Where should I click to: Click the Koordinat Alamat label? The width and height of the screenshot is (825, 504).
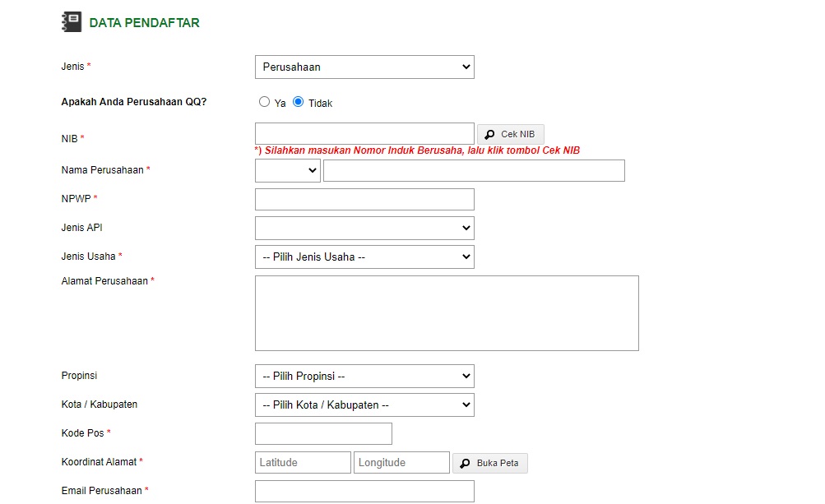102,462
